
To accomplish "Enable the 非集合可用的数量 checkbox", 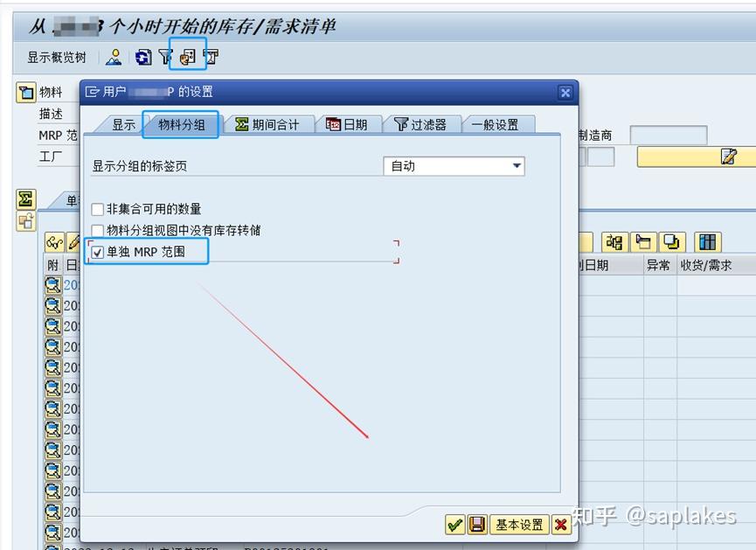I will (x=98, y=210).
